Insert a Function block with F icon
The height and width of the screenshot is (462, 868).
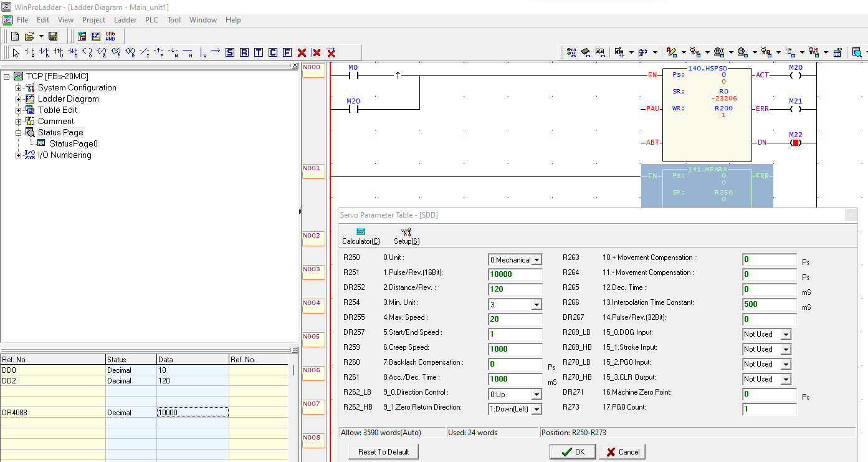(x=287, y=52)
